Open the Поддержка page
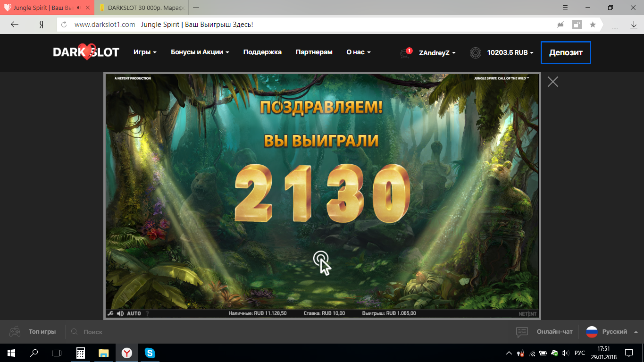 [262, 52]
